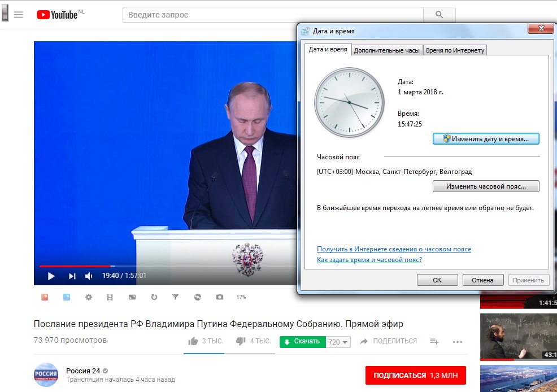Click the date 1 марта 2018 г.
The image size is (557, 392).
420,92
